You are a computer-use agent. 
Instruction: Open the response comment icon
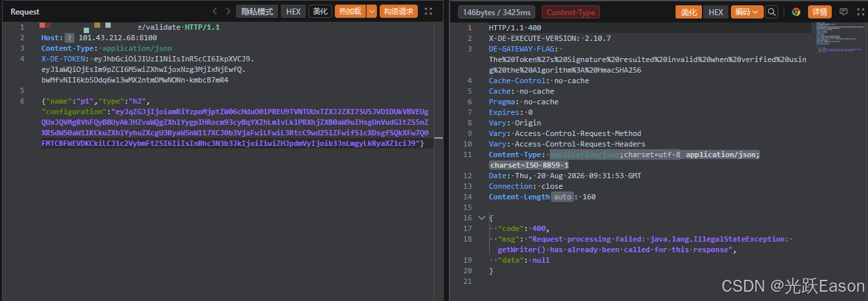[x=844, y=12]
